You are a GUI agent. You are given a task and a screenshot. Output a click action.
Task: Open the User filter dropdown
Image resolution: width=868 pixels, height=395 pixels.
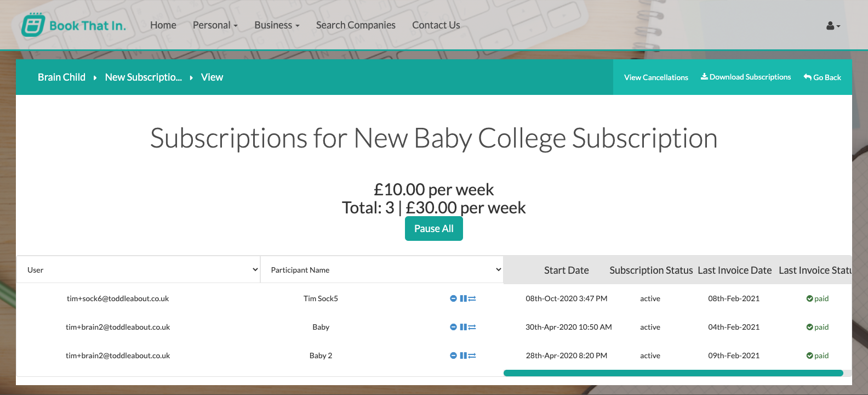click(139, 269)
